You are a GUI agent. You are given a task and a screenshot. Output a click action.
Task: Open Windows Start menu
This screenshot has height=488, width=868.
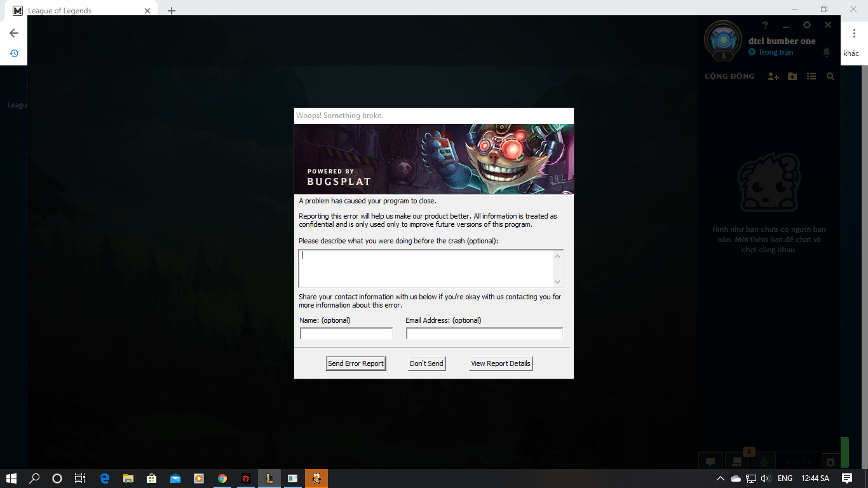11,478
